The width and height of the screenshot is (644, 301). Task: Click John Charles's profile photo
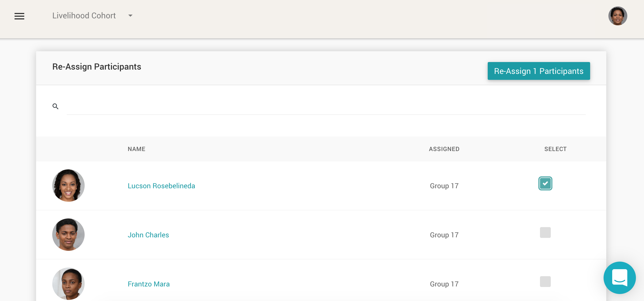(68, 235)
